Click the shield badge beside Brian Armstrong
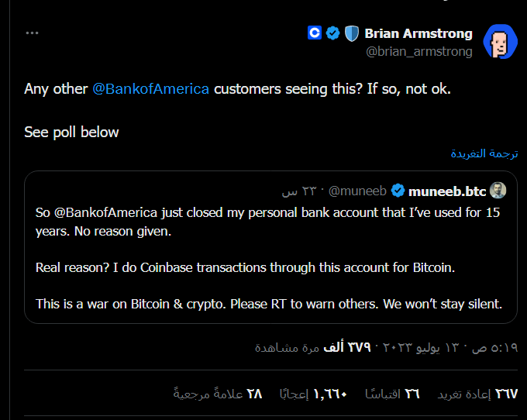 [x=352, y=33]
